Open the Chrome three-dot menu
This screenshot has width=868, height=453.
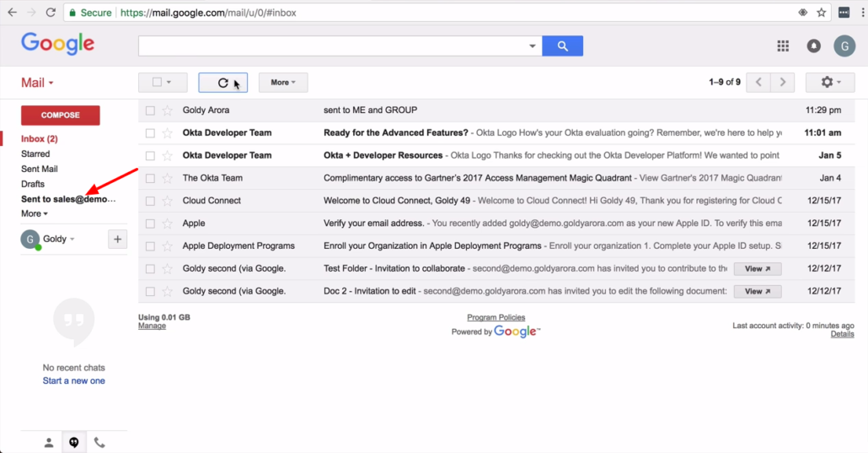coord(863,12)
